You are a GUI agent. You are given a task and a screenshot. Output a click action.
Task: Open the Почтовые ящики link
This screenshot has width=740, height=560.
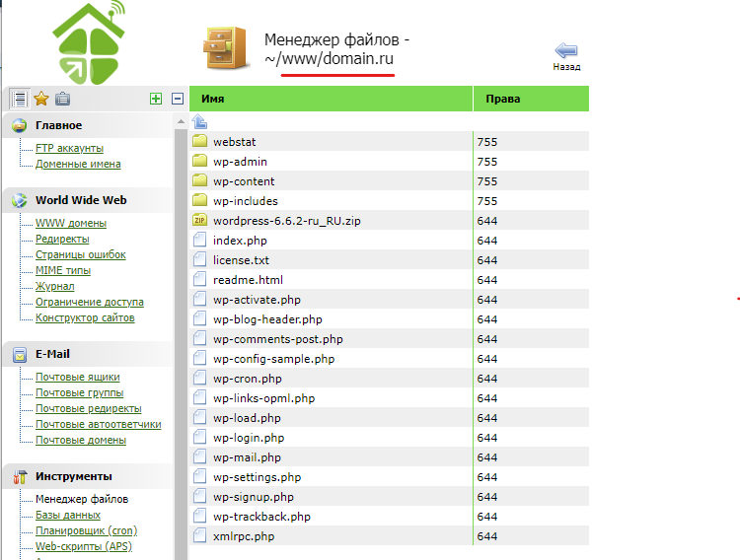[x=77, y=377]
